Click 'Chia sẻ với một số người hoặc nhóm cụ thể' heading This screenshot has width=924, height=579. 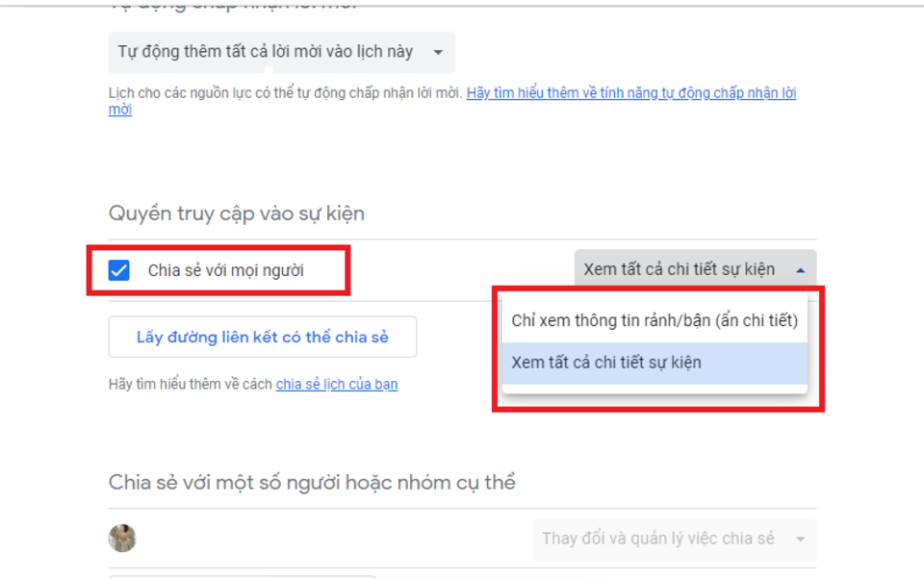click(x=312, y=482)
